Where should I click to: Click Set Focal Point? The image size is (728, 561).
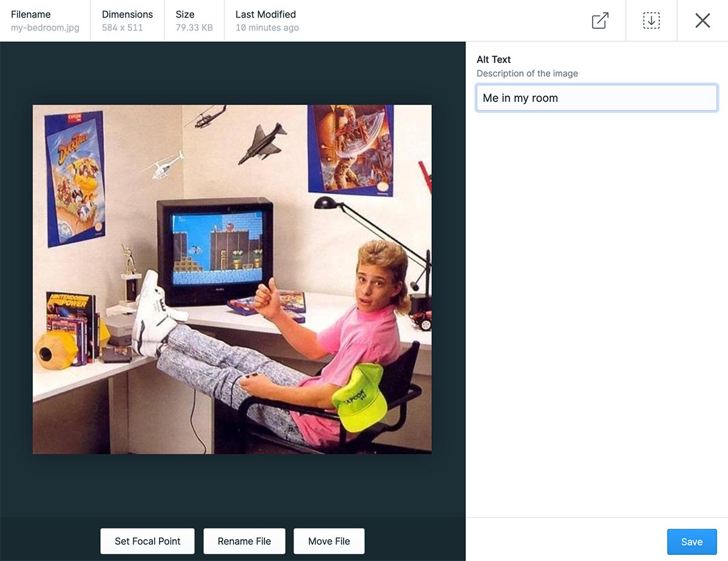click(147, 540)
